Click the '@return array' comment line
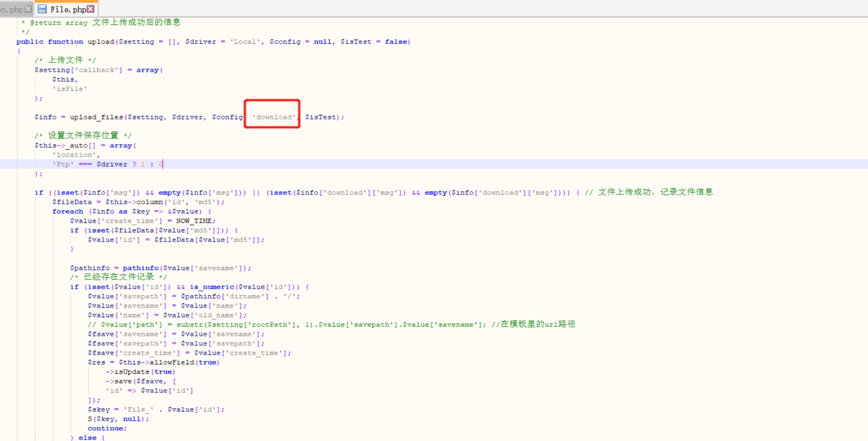 [101, 23]
